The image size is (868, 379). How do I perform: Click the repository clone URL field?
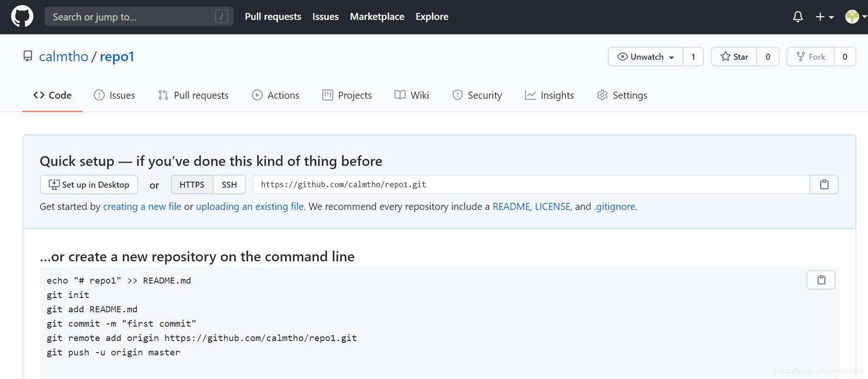coord(531,184)
